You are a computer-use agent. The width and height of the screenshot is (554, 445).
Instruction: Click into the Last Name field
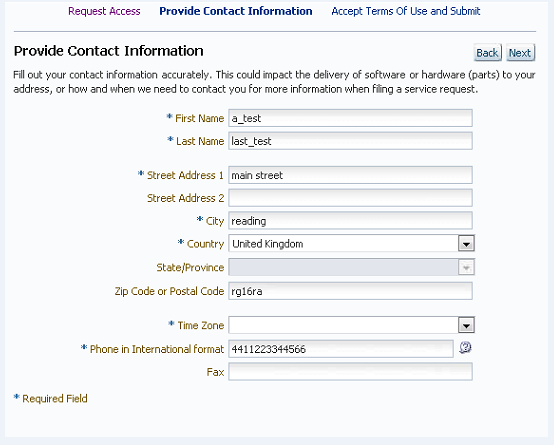(350, 141)
